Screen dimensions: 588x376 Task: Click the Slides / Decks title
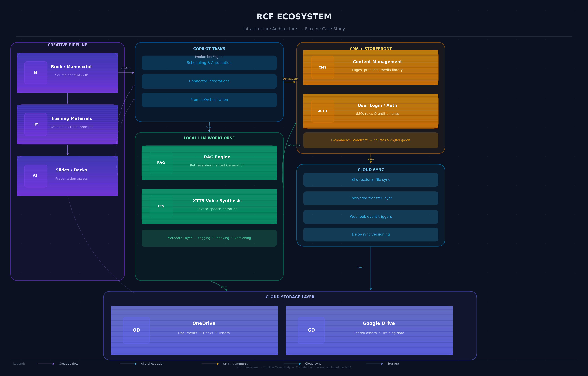coord(72,170)
